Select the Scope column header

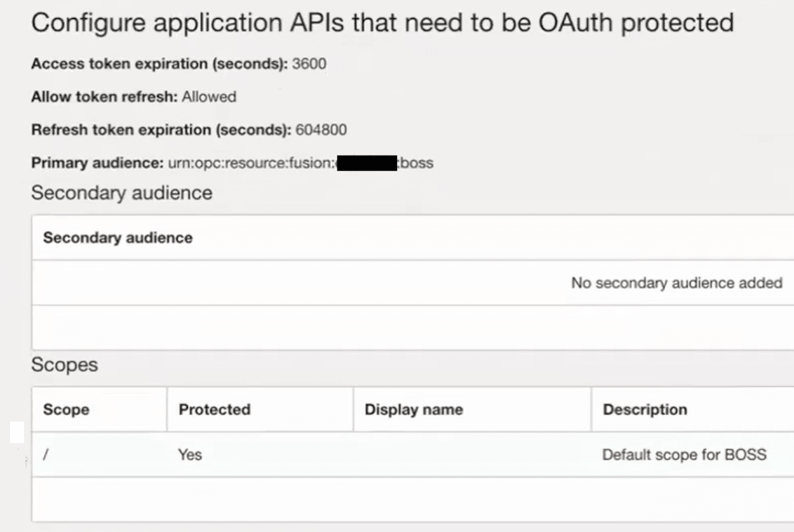point(65,409)
